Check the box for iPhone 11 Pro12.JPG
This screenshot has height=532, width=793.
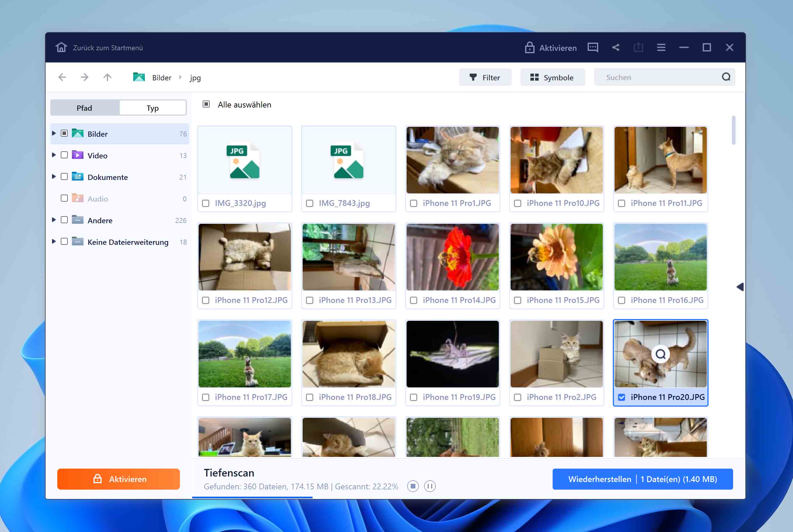(x=206, y=300)
